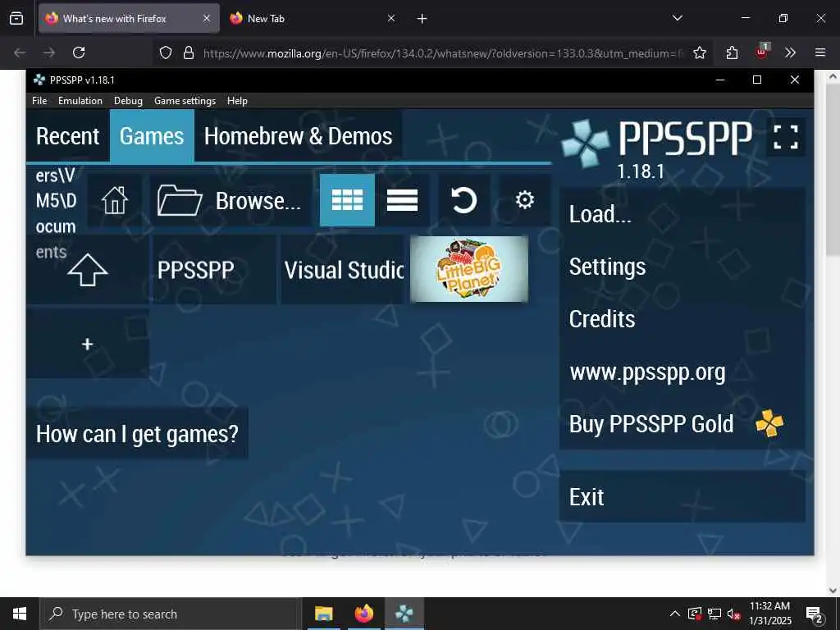Open PPSSPP Settings
The height and width of the screenshot is (630, 840).
(x=682, y=267)
